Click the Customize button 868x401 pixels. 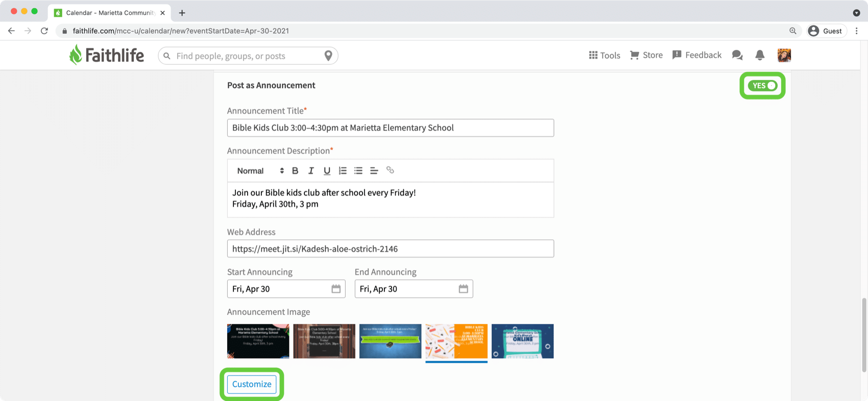252,384
